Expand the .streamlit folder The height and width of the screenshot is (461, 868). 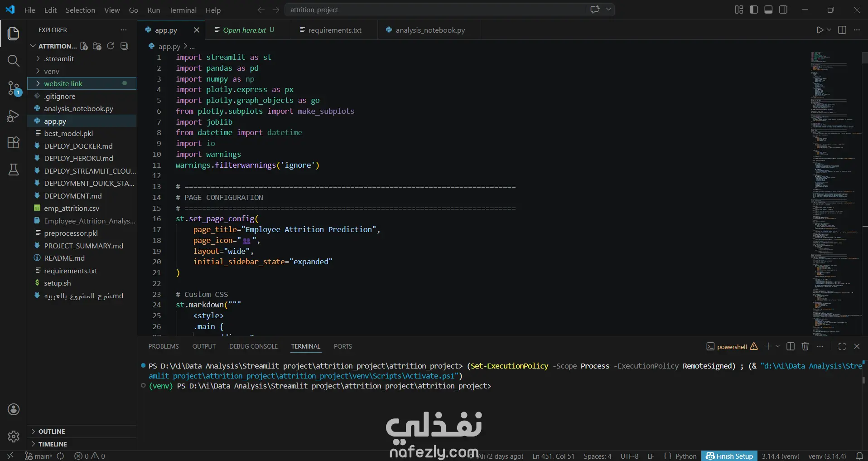pos(82,58)
